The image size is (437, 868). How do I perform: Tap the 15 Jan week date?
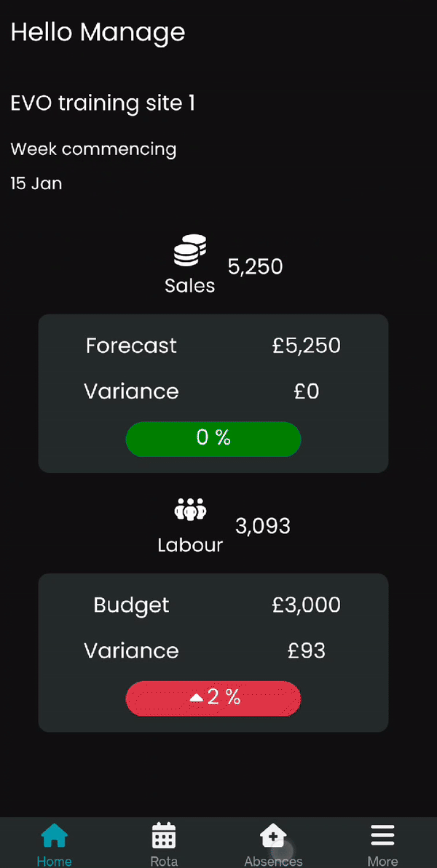36,183
